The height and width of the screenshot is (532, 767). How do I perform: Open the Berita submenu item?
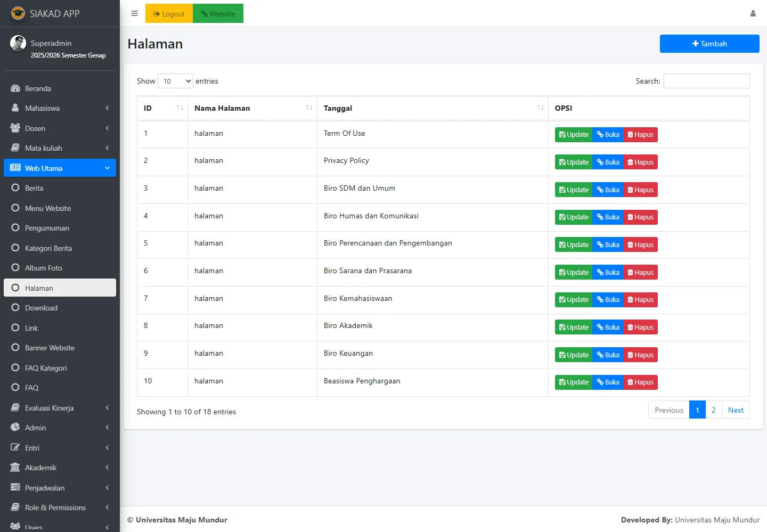(34, 189)
